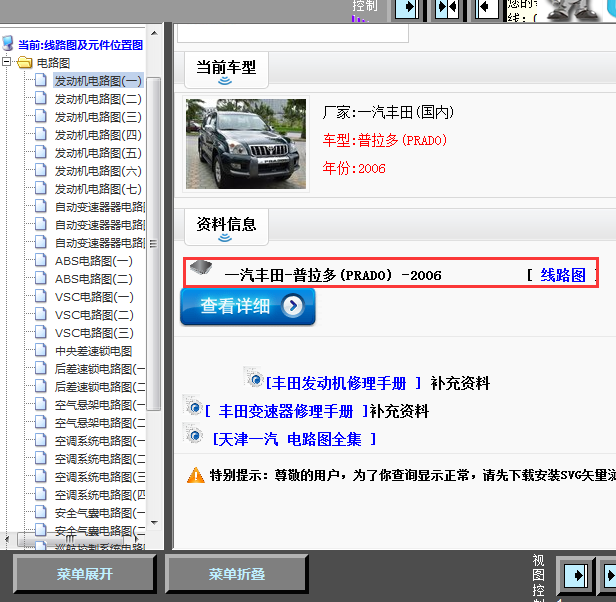Click the icon beside 当前:线路图及元件位置图 header
This screenshot has height=602, width=616.
[x=7, y=44]
